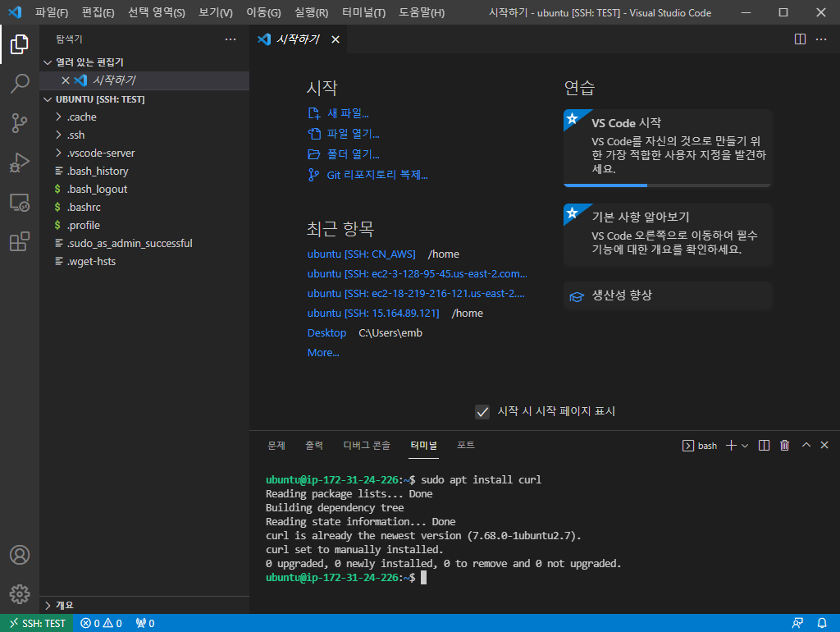This screenshot has height=632, width=840.
Task: Open the Search view icon
Action: pyautogui.click(x=20, y=84)
